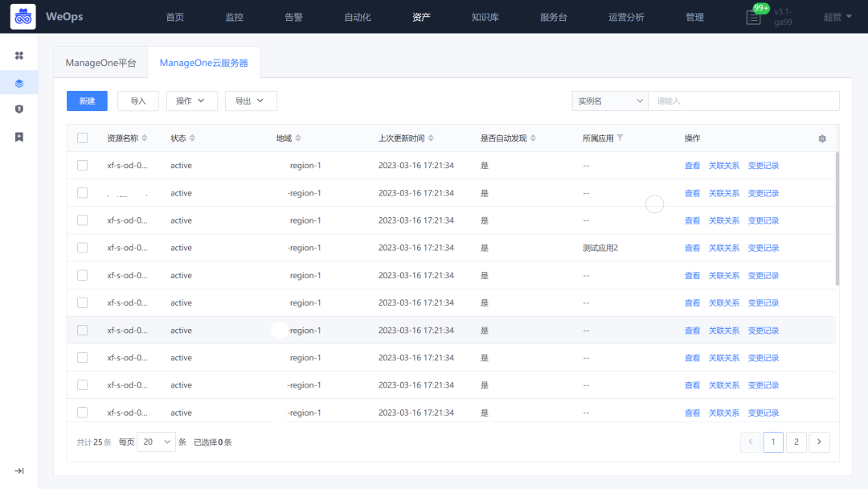The height and width of the screenshot is (489, 868).
Task: Toggle the select-all checkbox in table header
Action: click(82, 138)
